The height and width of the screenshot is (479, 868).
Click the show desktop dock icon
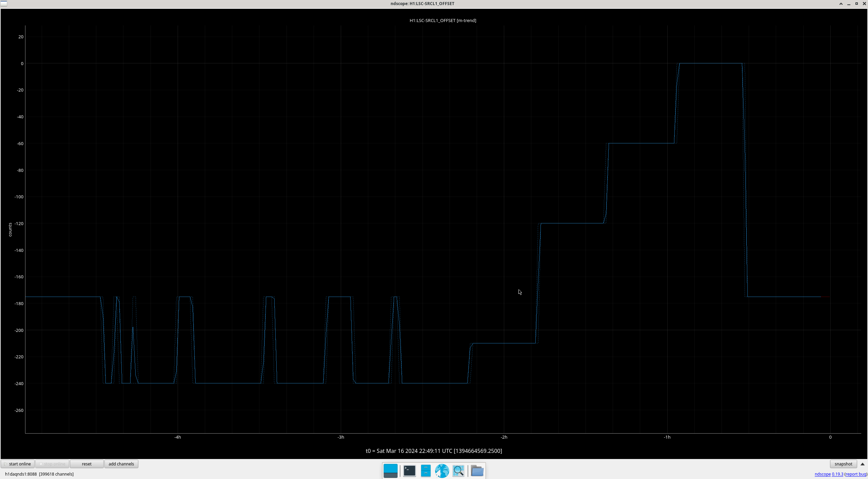tap(390, 471)
